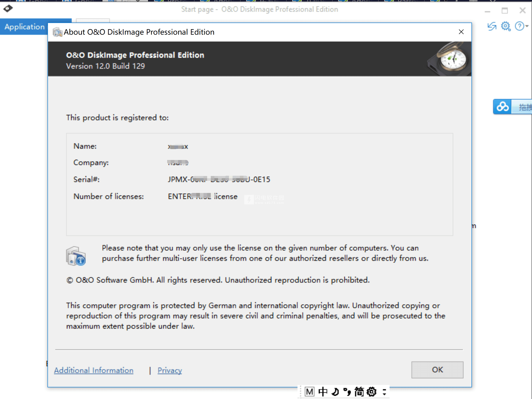Open the settings gear icon in main window
This screenshot has height=399, width=532.
click(506, 26)
